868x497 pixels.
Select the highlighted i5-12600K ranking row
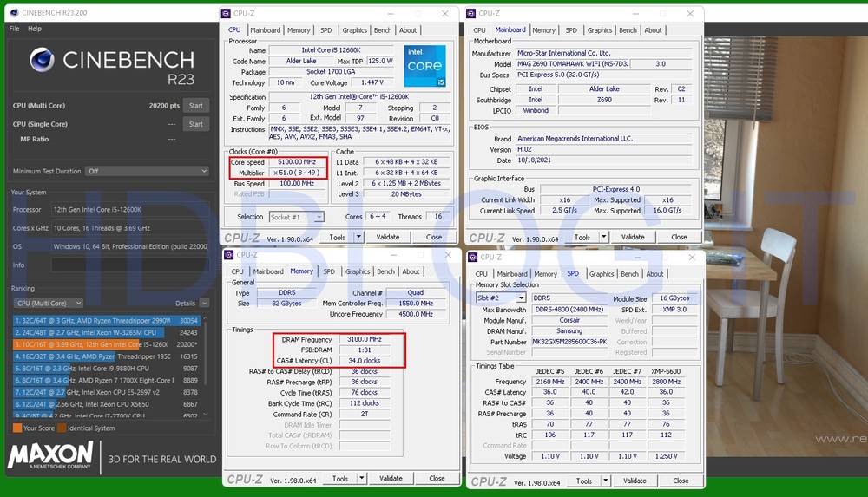point(106,344)
